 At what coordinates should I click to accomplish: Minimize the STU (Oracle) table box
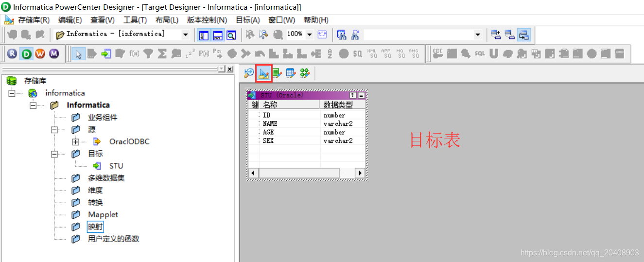point(361,95)
